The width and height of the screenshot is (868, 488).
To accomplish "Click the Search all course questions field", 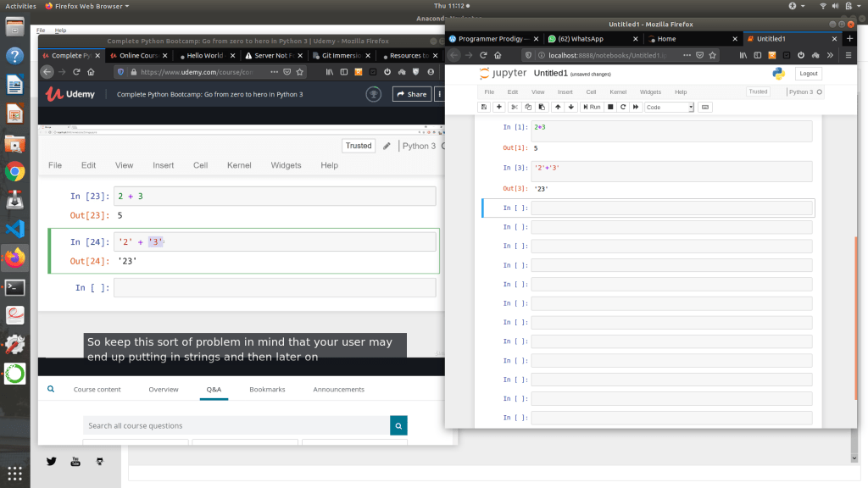I will point(236,425).
